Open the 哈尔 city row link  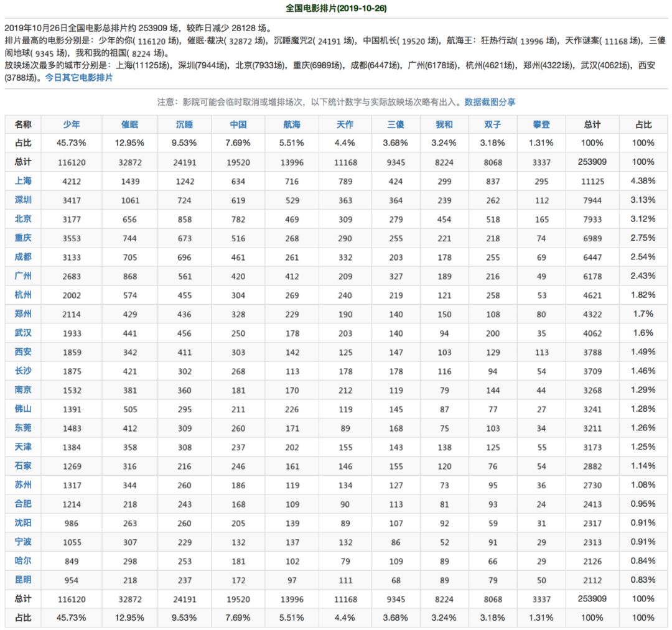(23, 560)
